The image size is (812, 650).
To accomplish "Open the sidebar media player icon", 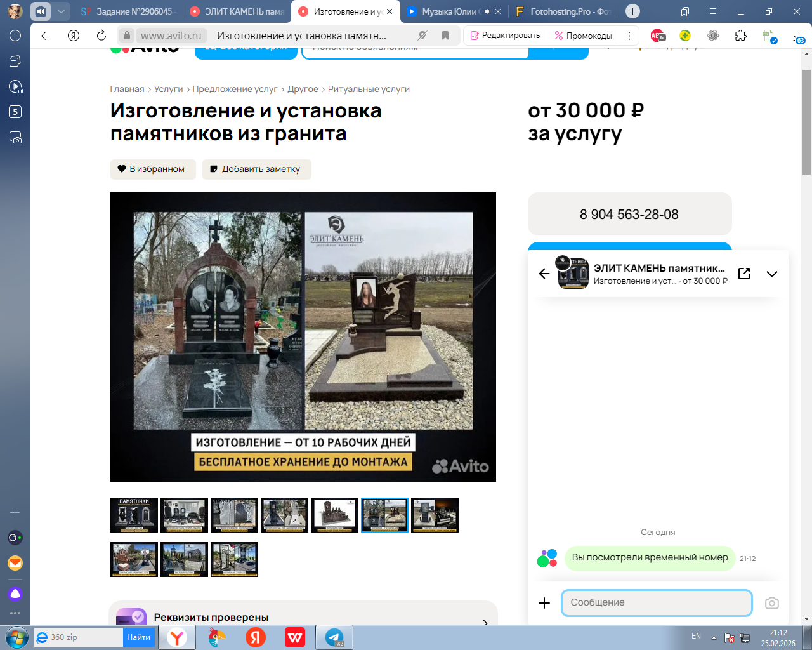I will [x=15, y=86].
